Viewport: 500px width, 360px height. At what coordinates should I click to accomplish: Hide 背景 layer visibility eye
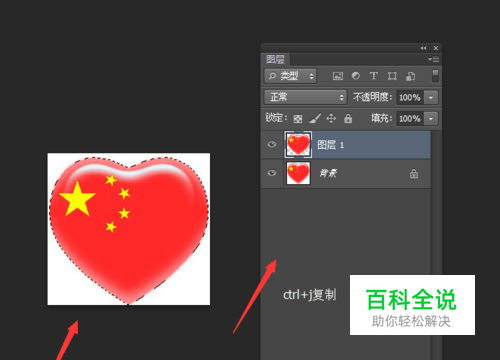pyautogui.click(x=272, y=173)
